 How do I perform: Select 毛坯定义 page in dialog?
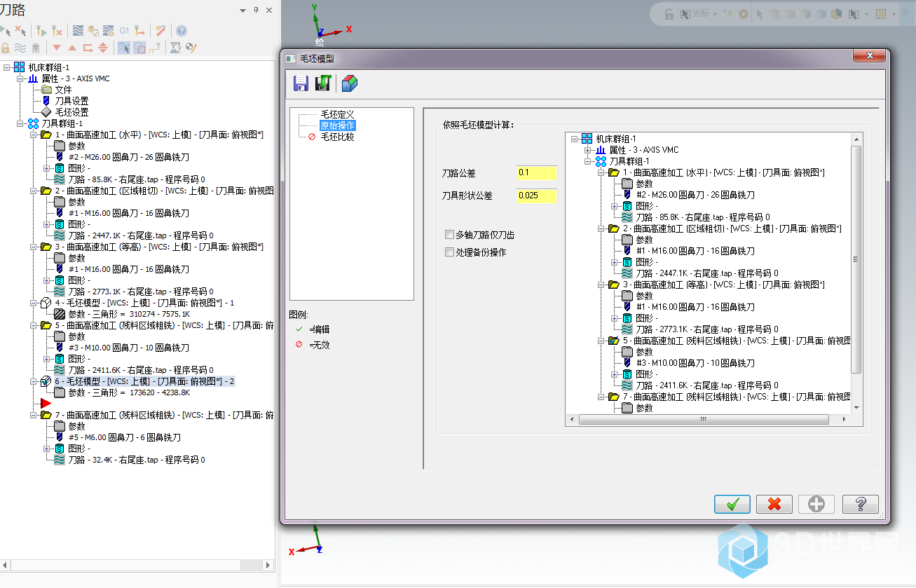(x=337, y=114)
